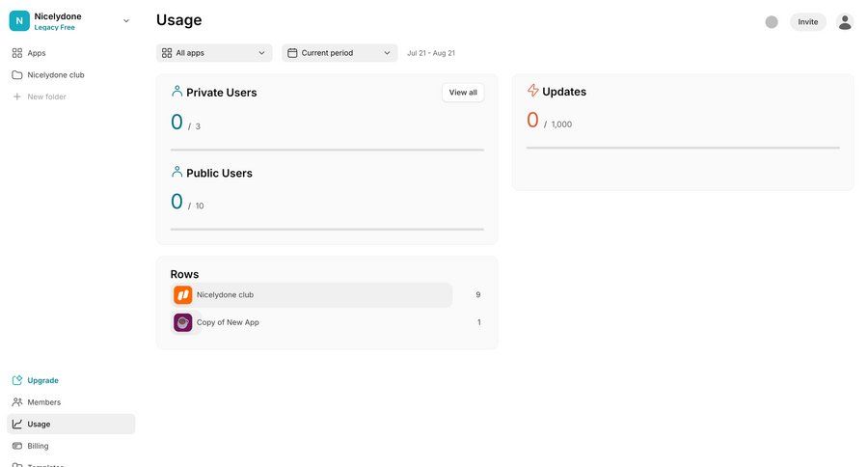Click the gray circle status icon

772,22
